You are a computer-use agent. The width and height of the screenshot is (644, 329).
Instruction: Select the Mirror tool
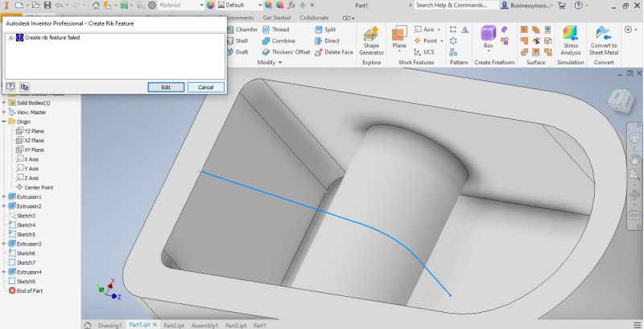coord(464,30)
